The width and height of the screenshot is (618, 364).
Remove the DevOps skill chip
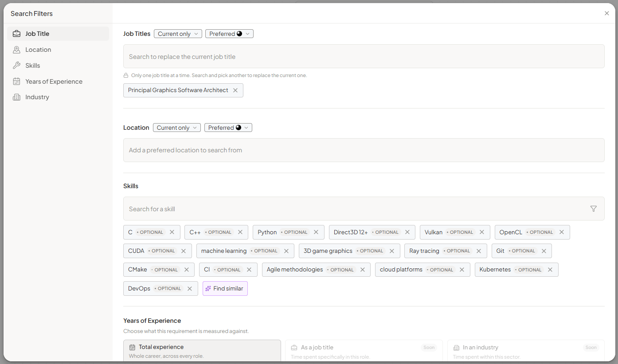(x=190, y=289)
